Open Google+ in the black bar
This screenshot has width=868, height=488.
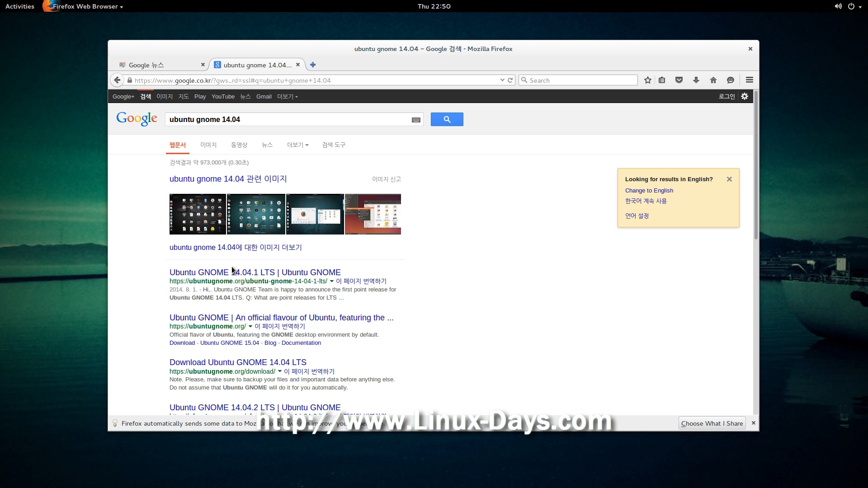click(x=123, y=96)
